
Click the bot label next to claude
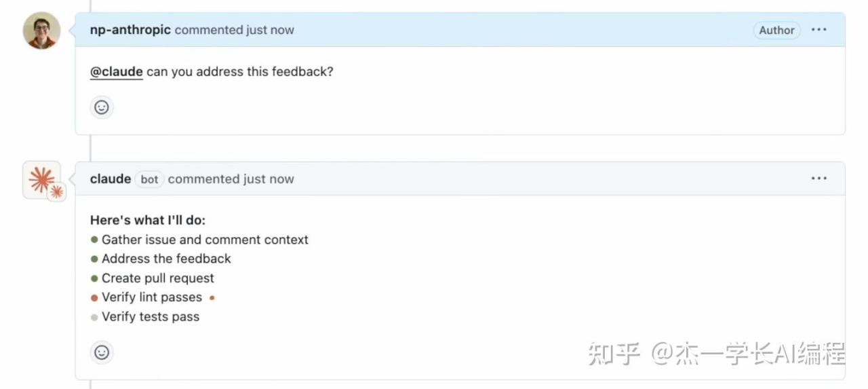tap(149, 179)
